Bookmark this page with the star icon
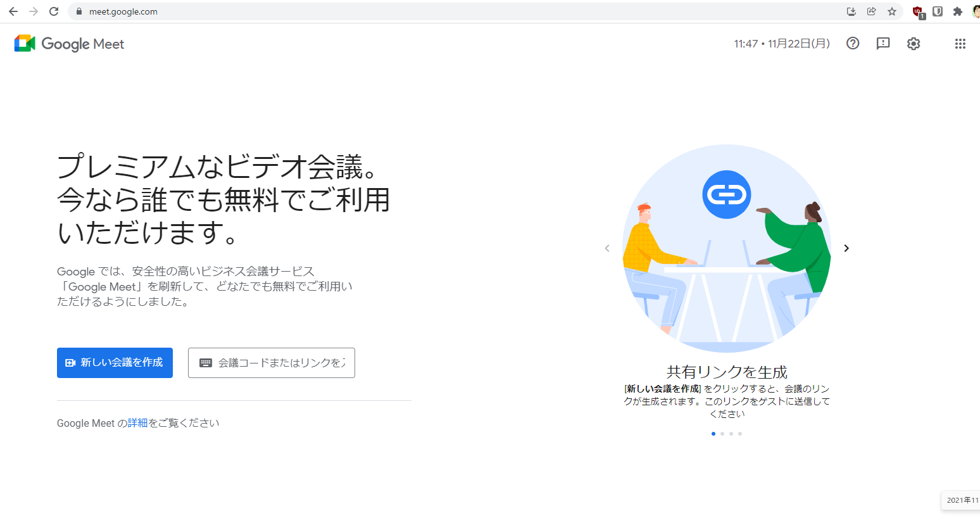This screenshot has height=518, width=980. (x=892, y=11)
